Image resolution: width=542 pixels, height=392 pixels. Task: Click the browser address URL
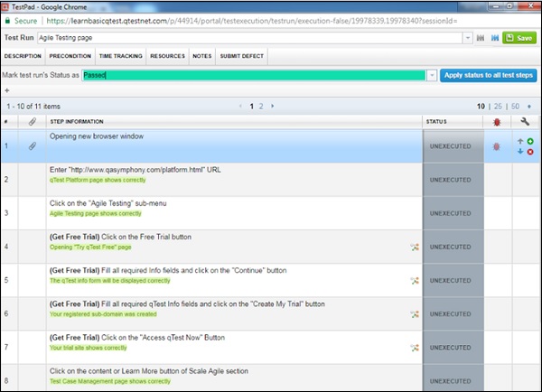click(252, 21)
